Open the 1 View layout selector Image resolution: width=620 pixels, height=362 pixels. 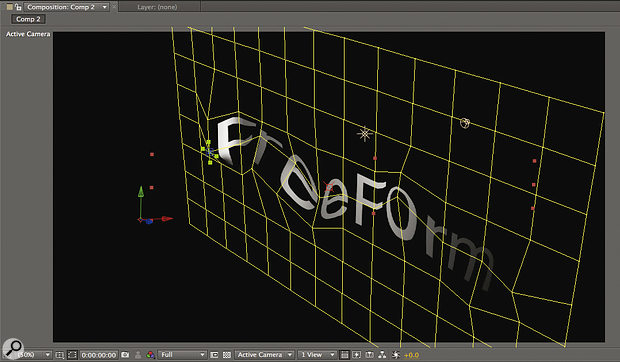(x=318, y=355)
